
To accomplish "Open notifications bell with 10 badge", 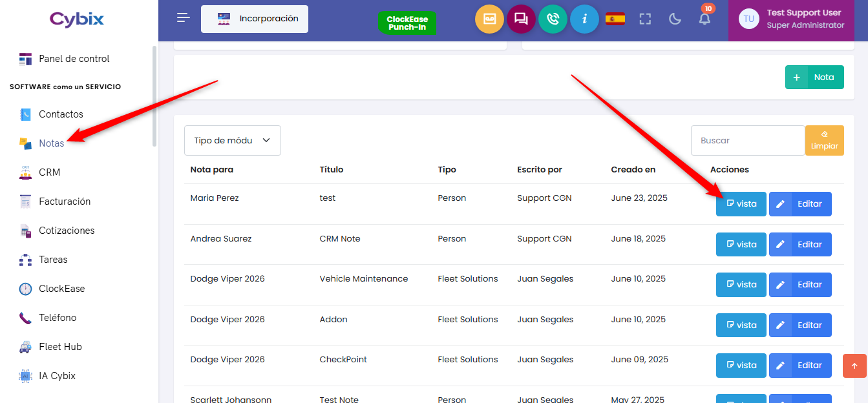I will [705, 17].
